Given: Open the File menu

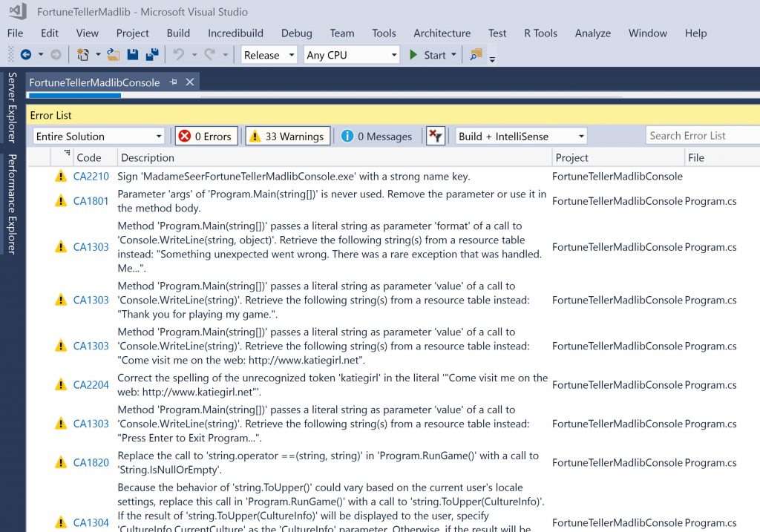Looking at the screenshot, I should click(x=15, y=33).
